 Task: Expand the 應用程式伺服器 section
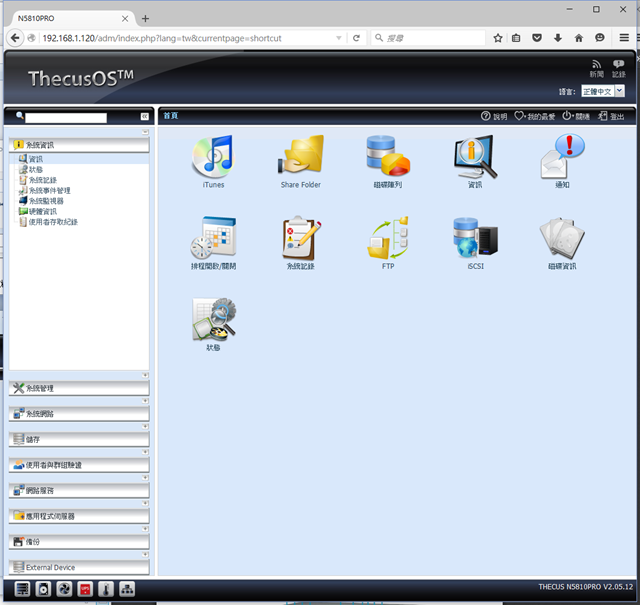click(x=79, y=516)
